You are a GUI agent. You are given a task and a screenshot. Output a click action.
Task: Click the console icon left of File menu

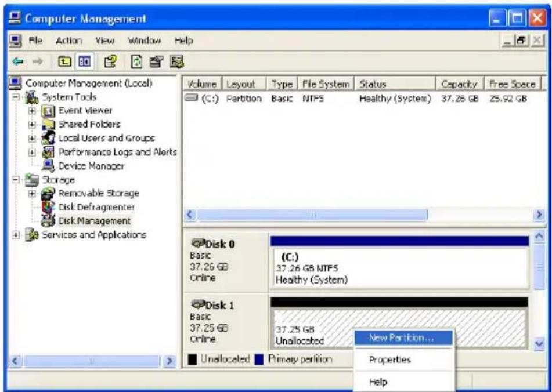point(15,41)
